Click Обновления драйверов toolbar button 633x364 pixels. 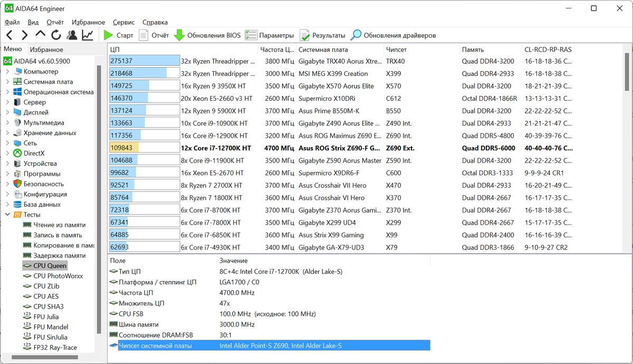coord(394,35)
